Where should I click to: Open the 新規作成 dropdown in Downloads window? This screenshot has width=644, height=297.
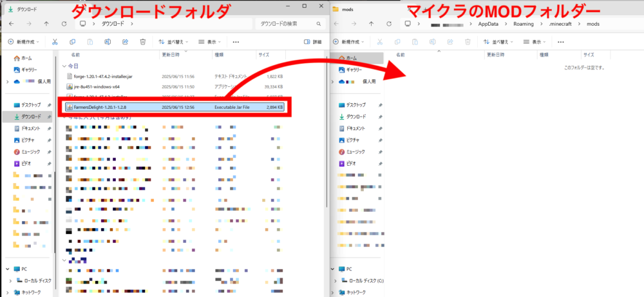[23, 42]
